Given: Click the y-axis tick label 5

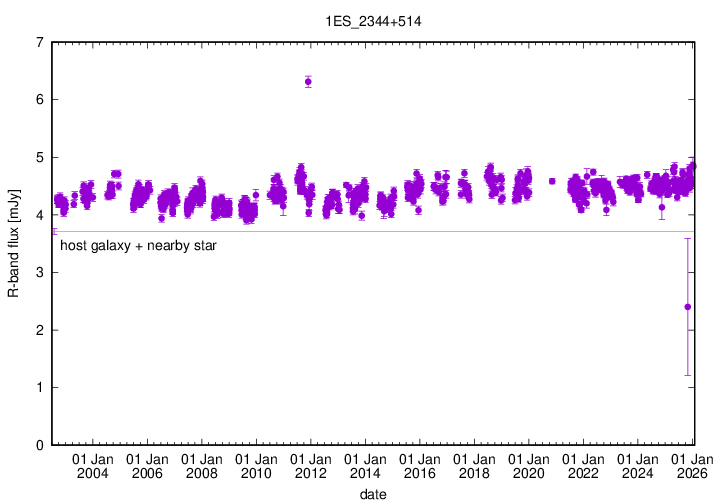Looking at the screenshot, I should click(39, 157).
